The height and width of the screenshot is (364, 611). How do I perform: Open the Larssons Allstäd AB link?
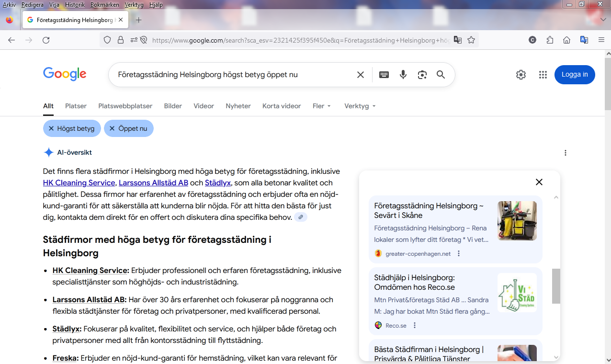[153, 182]
